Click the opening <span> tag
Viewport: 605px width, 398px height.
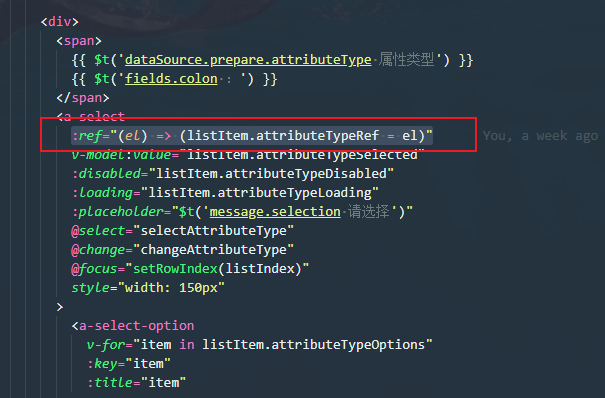pyautogui.click(x=79, y=41)
